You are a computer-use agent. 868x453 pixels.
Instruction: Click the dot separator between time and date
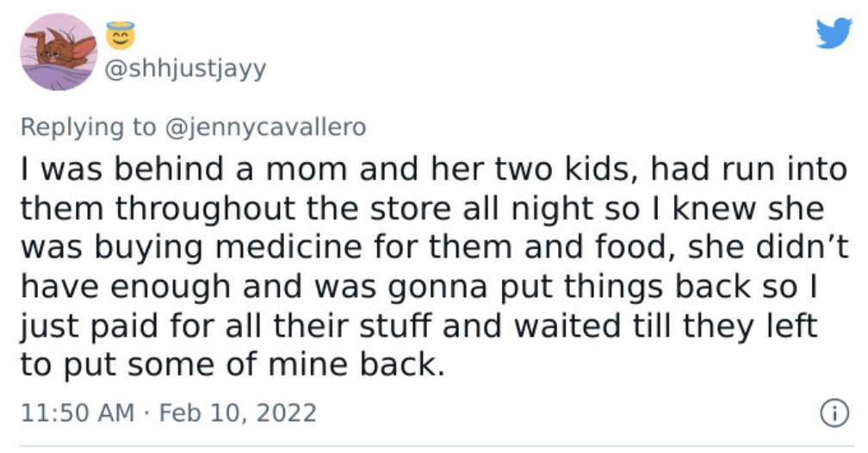coord(146,413)
